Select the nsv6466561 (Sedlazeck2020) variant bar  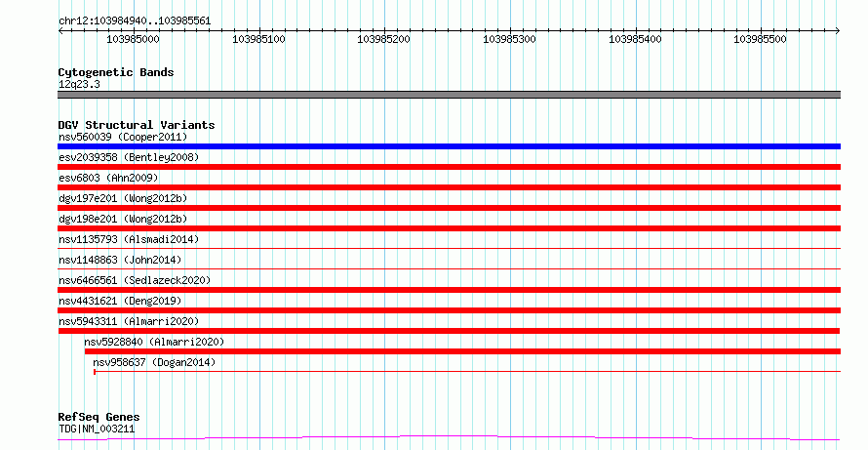point(449,290)
